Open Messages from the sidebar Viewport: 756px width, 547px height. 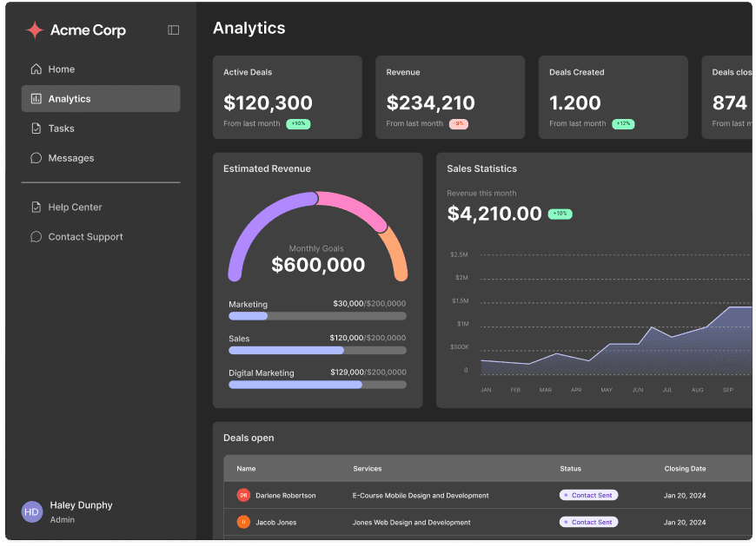[101, 158]
